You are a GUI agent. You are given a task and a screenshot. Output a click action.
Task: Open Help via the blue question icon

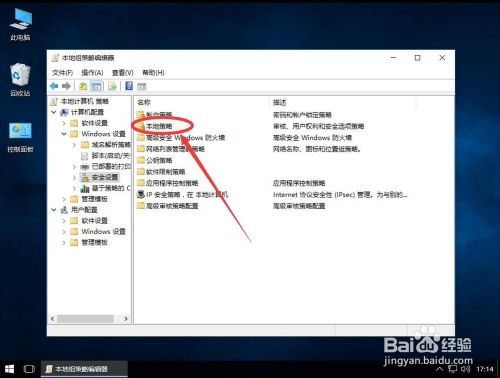click(129, 86)
